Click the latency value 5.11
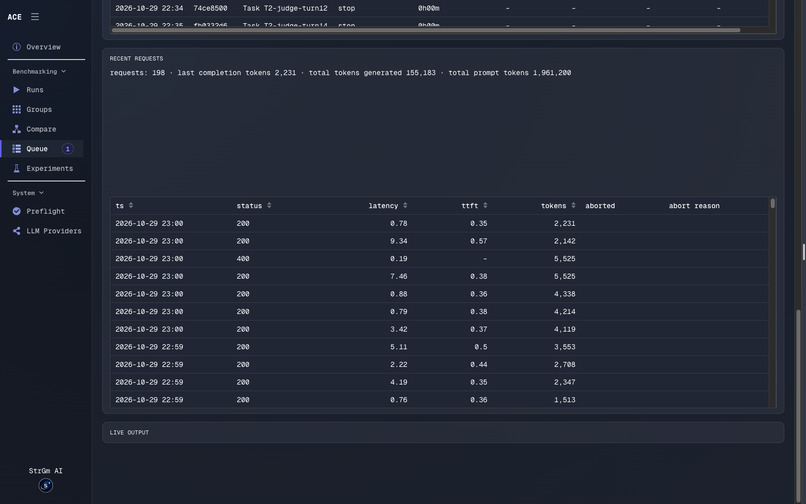Image resolution: width=806 pixels, height=504 pixels. click(398, 347)
